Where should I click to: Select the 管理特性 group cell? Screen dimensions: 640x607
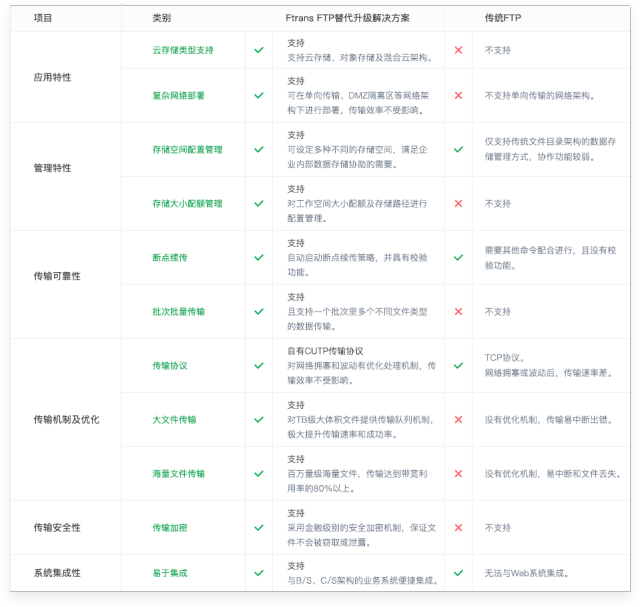click(52, 168)
